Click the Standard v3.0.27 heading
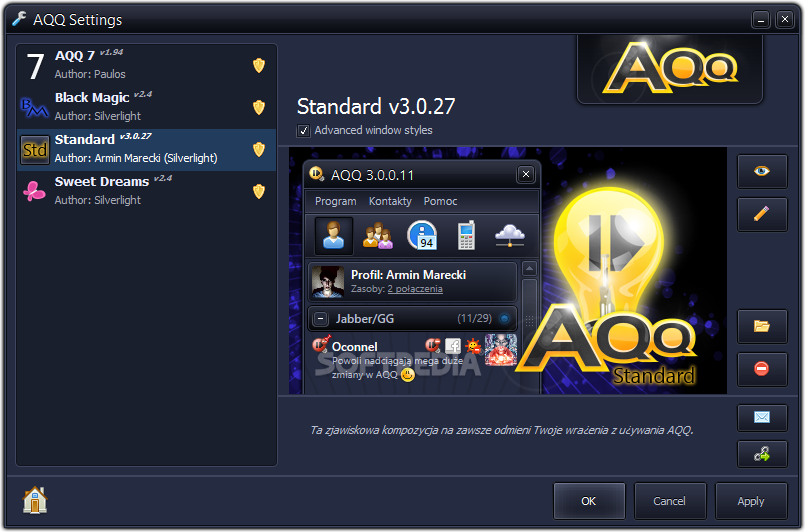805x532 pixels. [x=376, y=107]
